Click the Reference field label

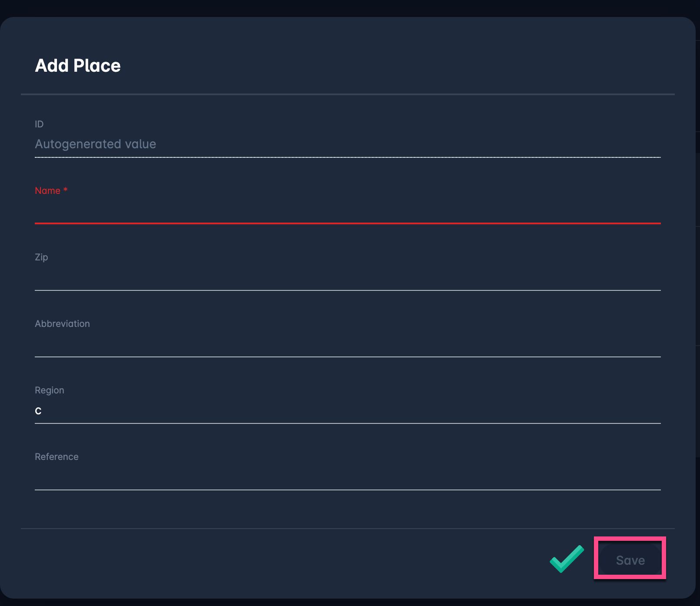pyautogui.click(x=57, y=457)
